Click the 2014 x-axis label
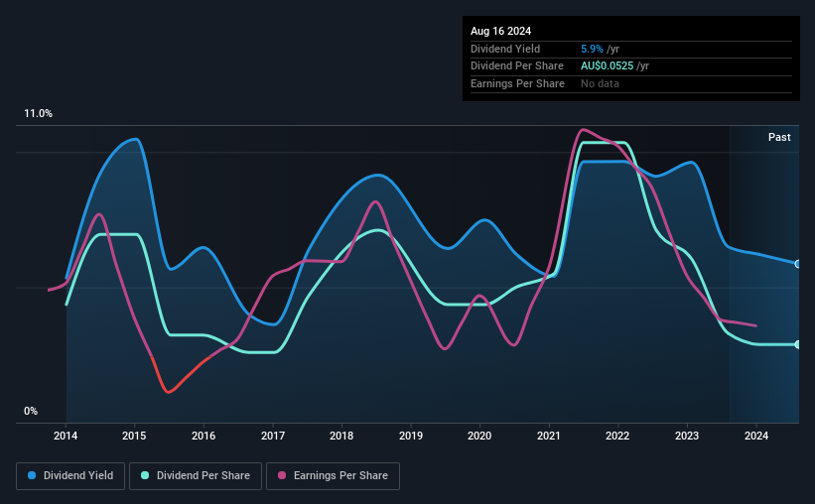This screenshot has height=504, width=815. point(66,436)
